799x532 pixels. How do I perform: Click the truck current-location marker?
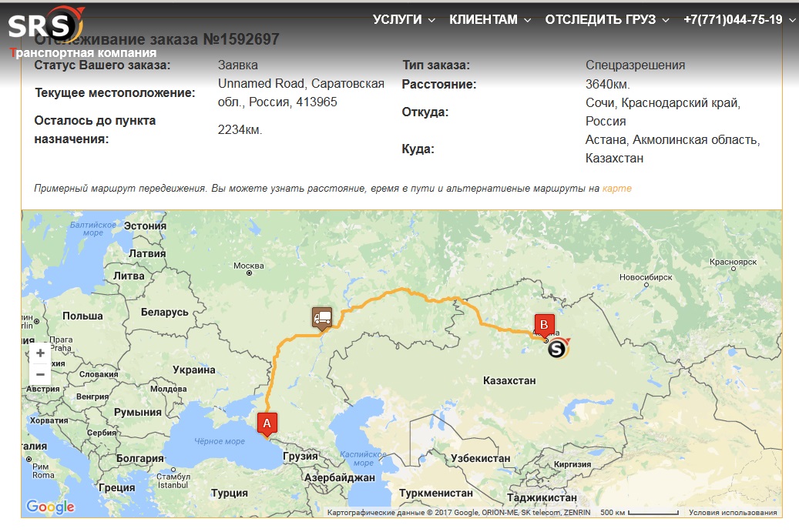point(322,319)
